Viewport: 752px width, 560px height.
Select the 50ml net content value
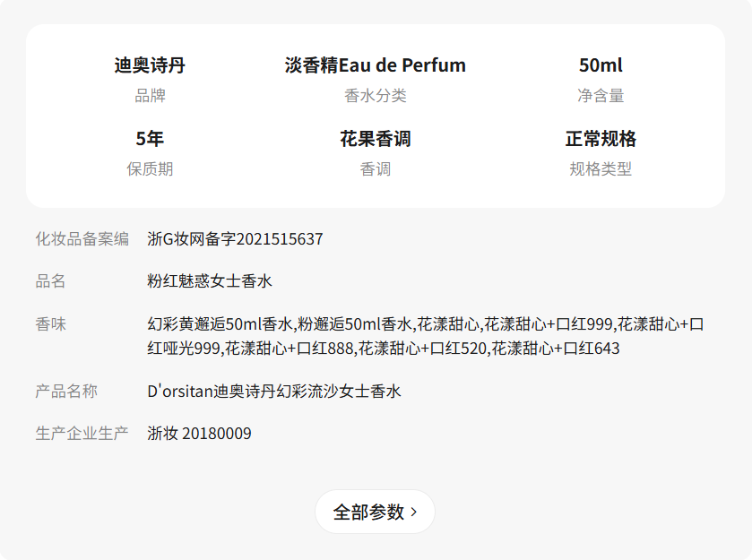pos(601,65)
